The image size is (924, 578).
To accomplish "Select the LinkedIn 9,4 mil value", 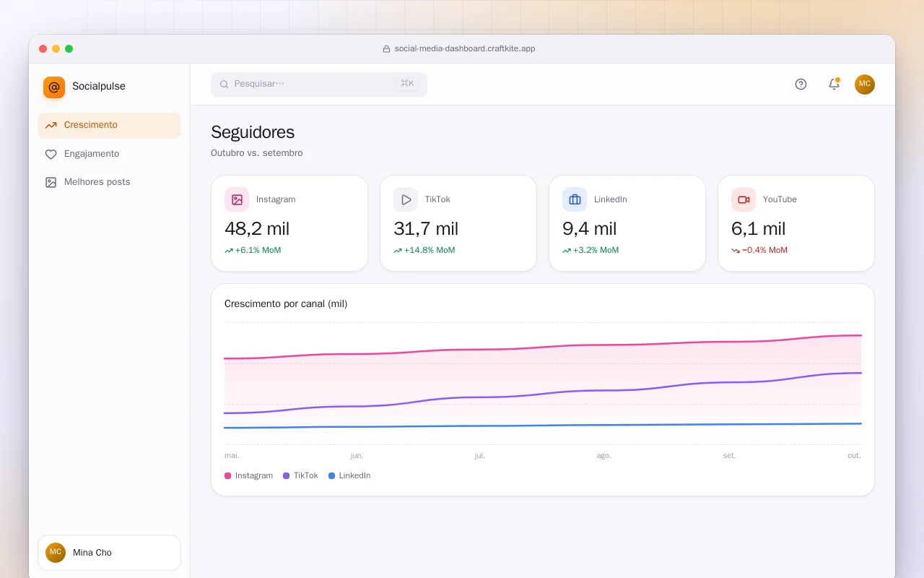I will [x=590, y=229].
